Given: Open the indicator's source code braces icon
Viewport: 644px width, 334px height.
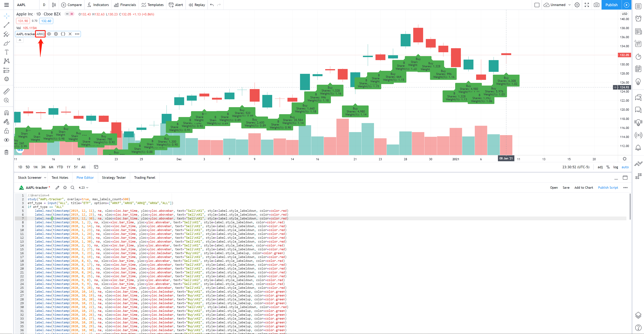Looking at the screenshot, I should pos(63,34).
